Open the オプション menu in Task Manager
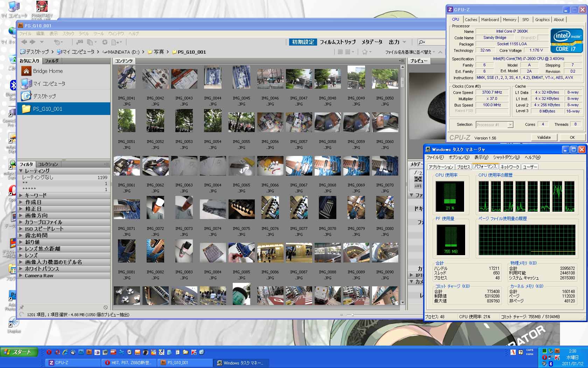The image size is (588, 368). (x=459, y=157)
